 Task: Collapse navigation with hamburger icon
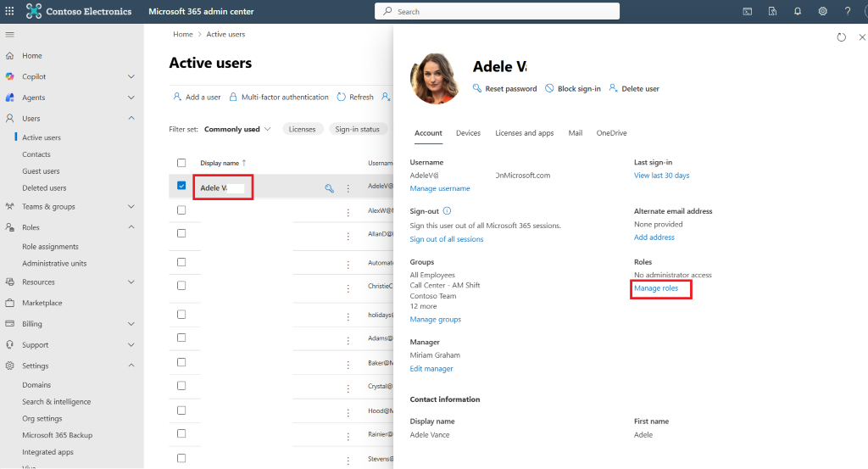tap(9, 34)
